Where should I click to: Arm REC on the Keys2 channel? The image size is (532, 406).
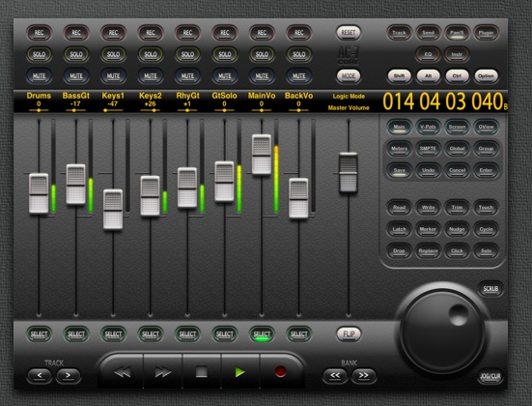[x=151, y=33]
